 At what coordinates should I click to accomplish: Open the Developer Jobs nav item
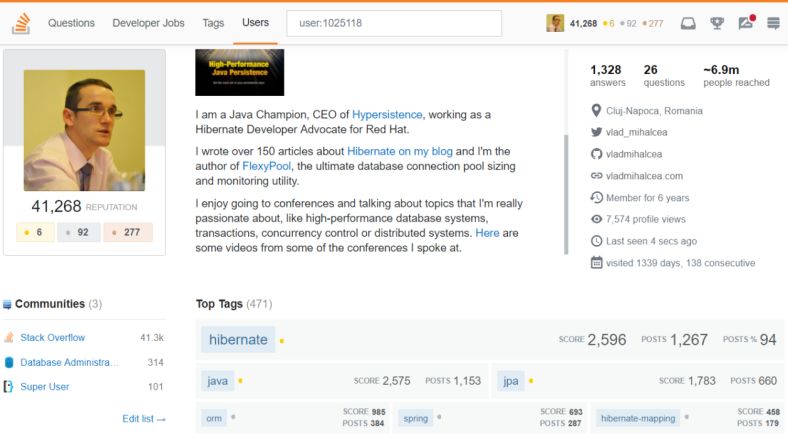(148, 23)
